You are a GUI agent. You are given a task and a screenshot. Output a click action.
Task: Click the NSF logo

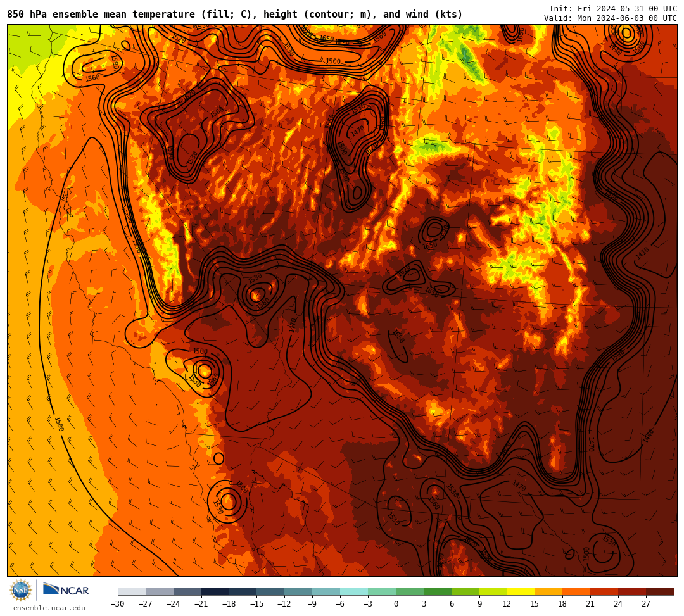point(21,590)
